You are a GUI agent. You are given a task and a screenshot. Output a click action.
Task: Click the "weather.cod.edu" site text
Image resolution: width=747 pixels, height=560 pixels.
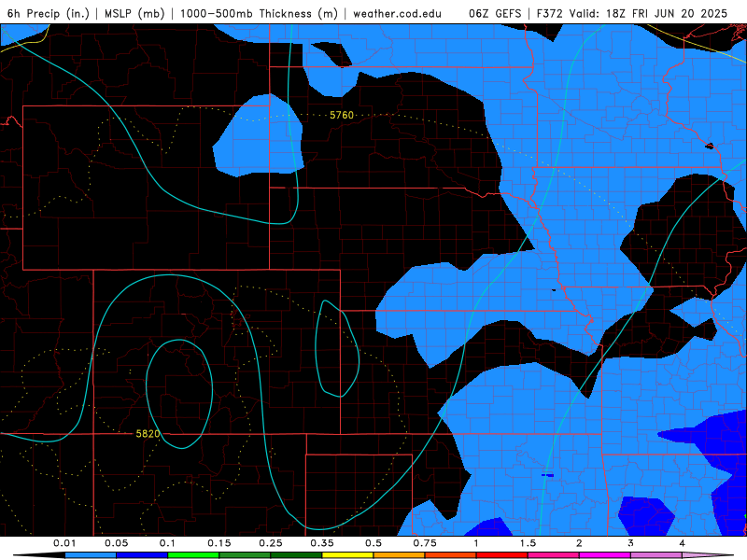(397, 13)
